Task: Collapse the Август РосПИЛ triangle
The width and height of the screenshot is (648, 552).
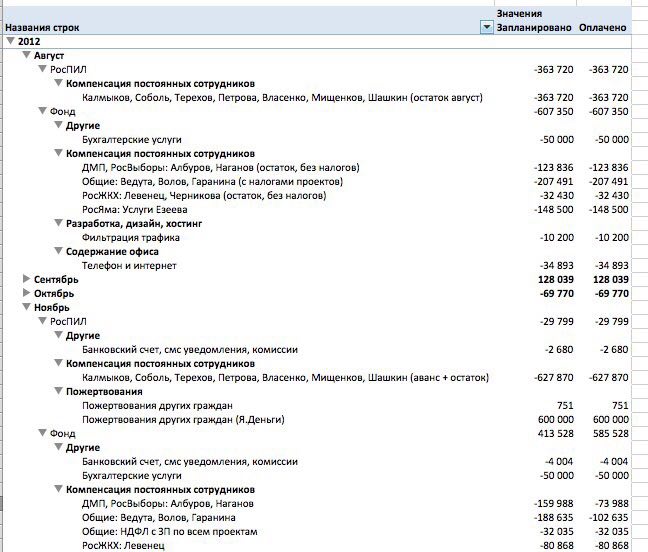Action: [43, 69]
